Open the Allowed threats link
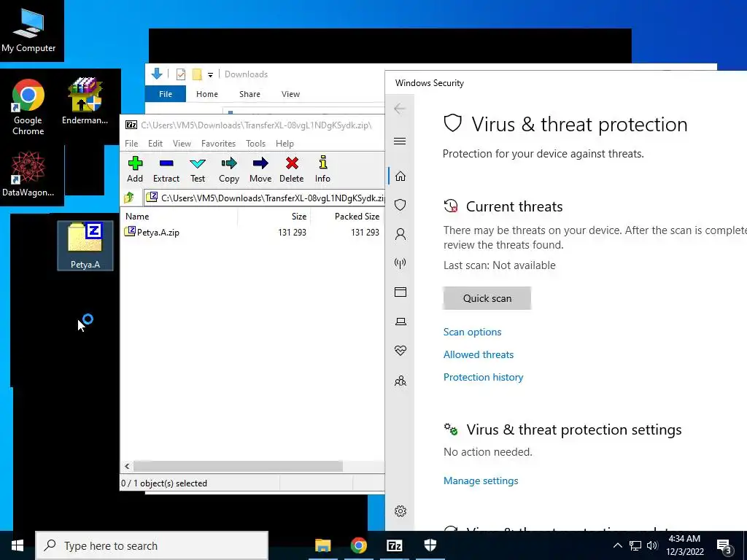Viewport: 747px width, 560px height. 479,354
